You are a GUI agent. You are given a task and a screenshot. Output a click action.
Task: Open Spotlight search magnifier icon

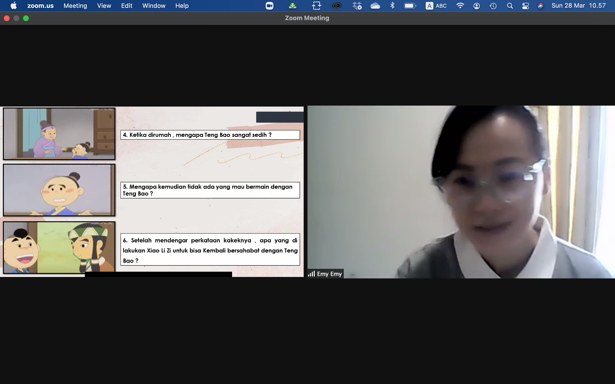point(509,6)
